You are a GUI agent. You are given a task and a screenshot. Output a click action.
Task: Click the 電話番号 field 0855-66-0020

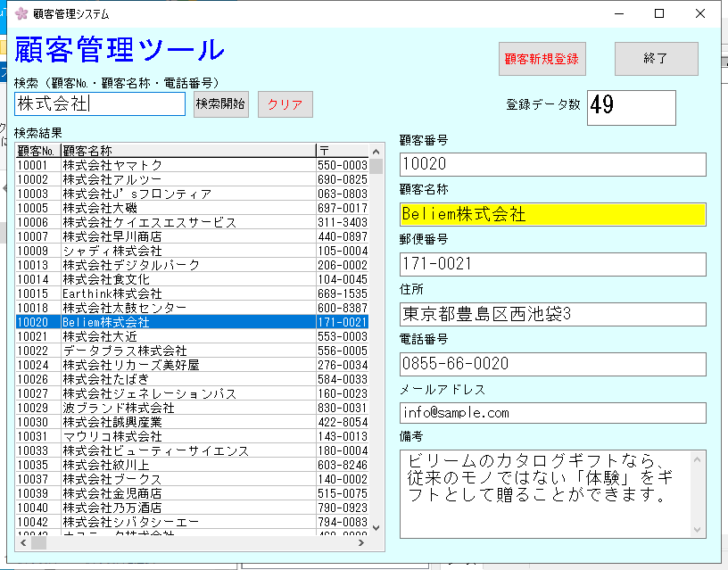552,364
